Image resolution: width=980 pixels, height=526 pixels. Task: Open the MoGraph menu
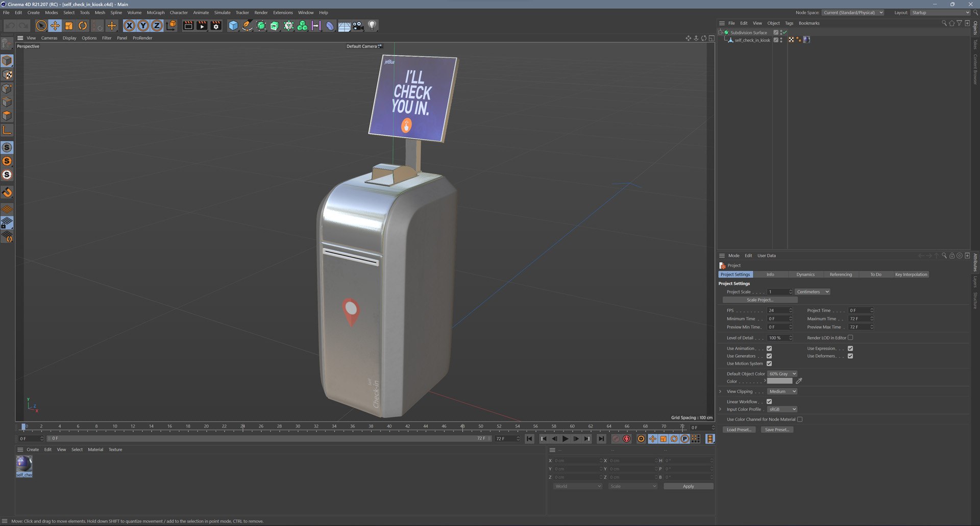click(x=156, y=13)
